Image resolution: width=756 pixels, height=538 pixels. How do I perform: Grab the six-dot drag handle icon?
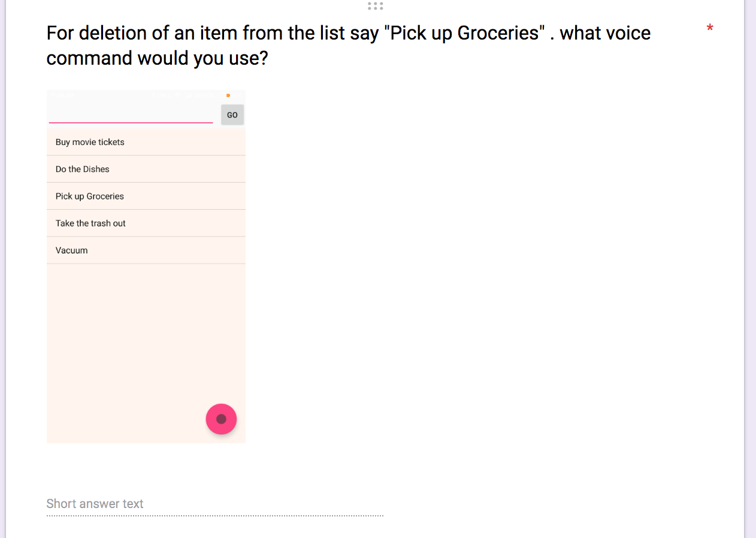click(x=376, y=6)
